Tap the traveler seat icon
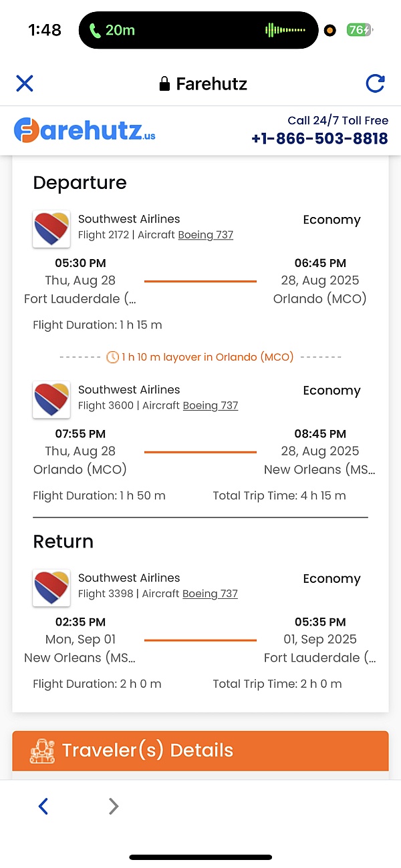 coord(42,751)
